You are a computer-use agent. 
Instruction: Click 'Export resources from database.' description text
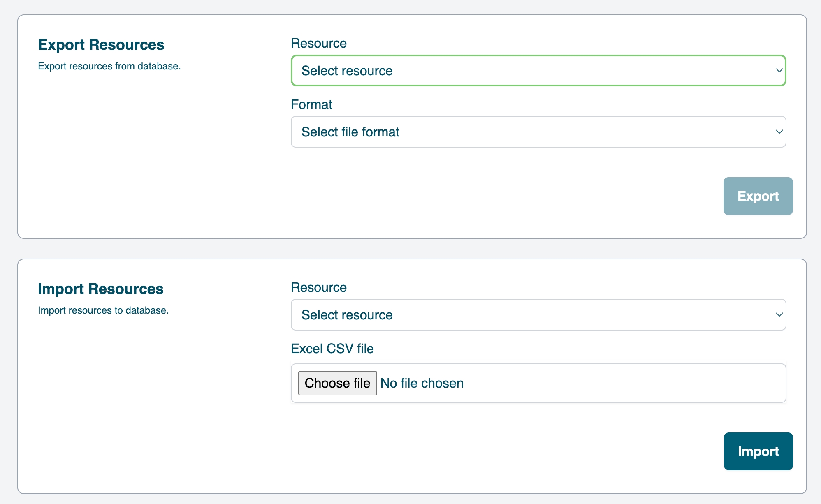(109, 66)
